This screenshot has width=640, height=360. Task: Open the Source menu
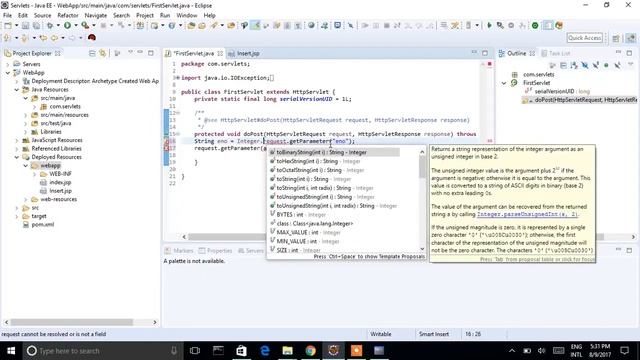[42, 16]
